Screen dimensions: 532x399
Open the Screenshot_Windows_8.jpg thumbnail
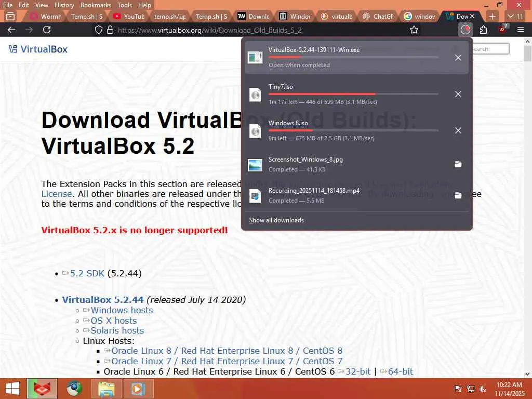click(255, 165)
